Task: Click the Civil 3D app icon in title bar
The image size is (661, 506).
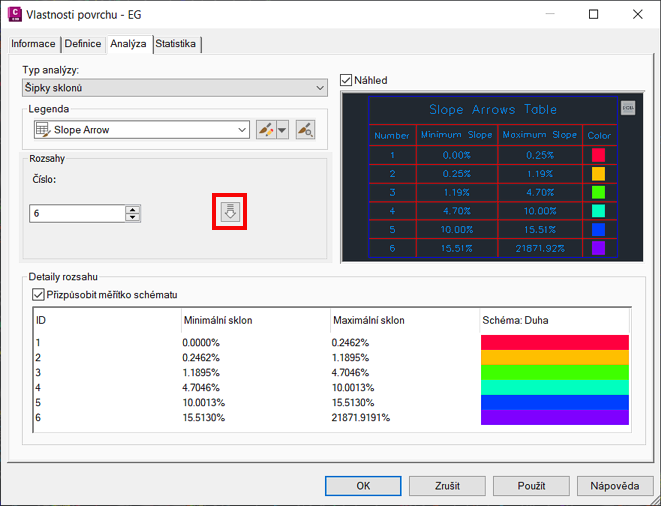Action: click(16, 15)
